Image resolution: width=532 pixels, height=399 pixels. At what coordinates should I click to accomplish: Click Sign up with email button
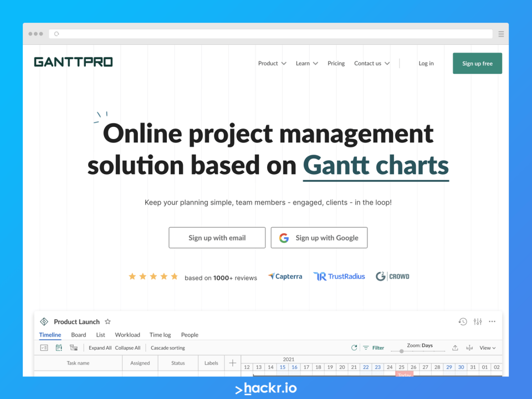[x=217, y=238]
